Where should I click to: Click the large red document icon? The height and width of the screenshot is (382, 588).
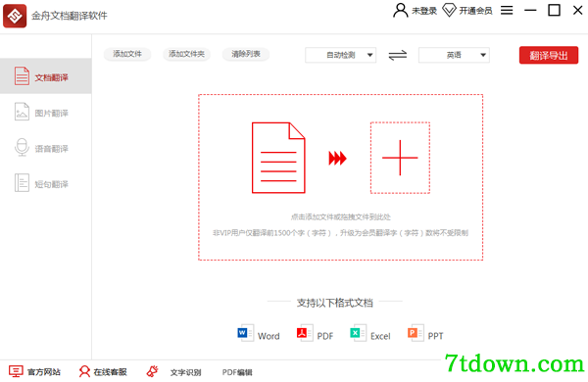point(278,158)
